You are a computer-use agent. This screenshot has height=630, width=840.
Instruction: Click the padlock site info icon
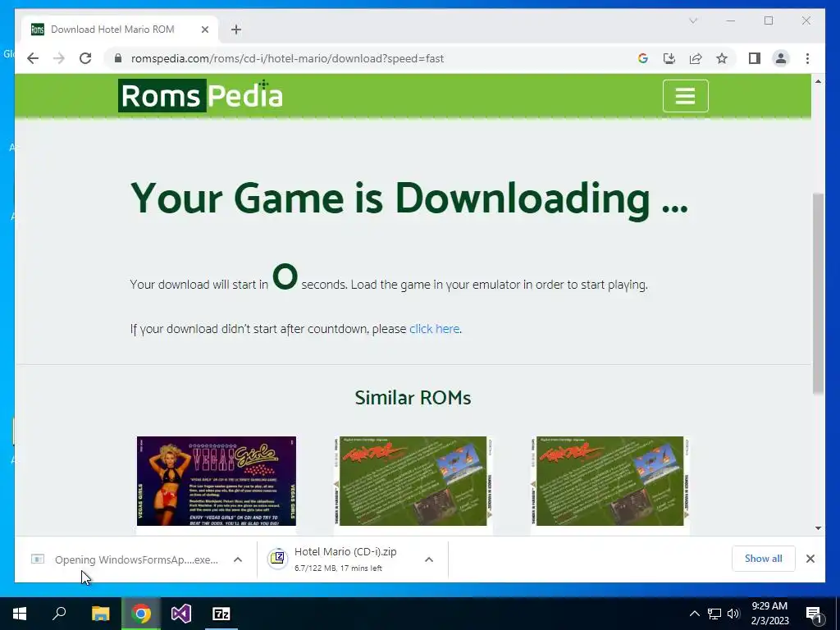[x=118, y=58]
